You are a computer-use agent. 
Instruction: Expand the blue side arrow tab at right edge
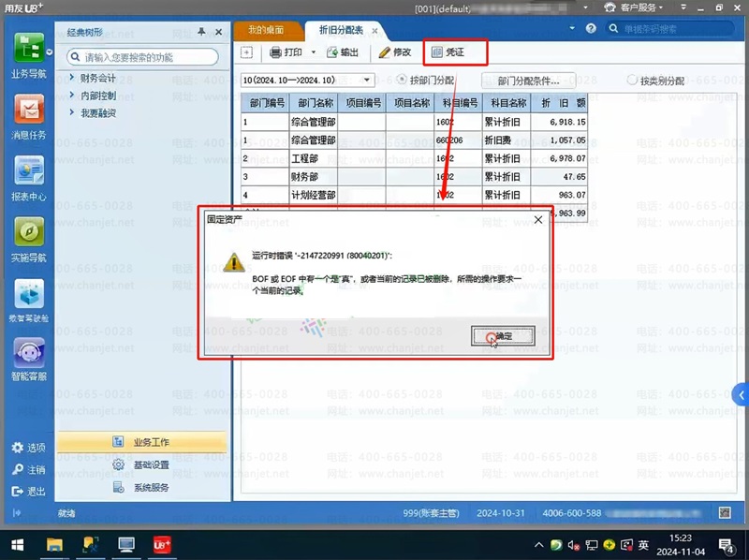click(741, 394)
